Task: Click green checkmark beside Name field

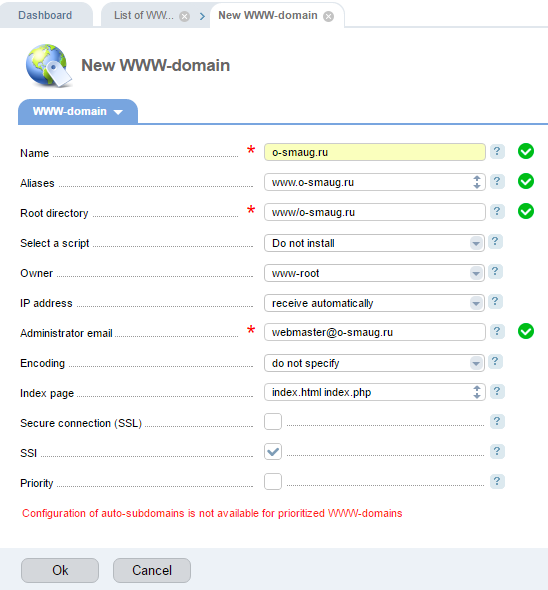Action: (526, 151)
